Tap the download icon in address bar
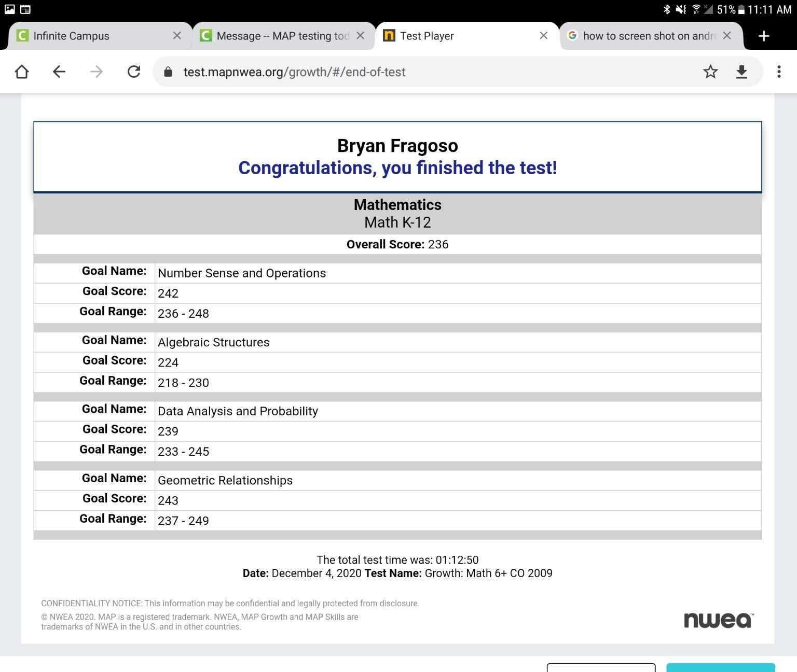Screen dimensions: 797x672 [x=741, y=72]
